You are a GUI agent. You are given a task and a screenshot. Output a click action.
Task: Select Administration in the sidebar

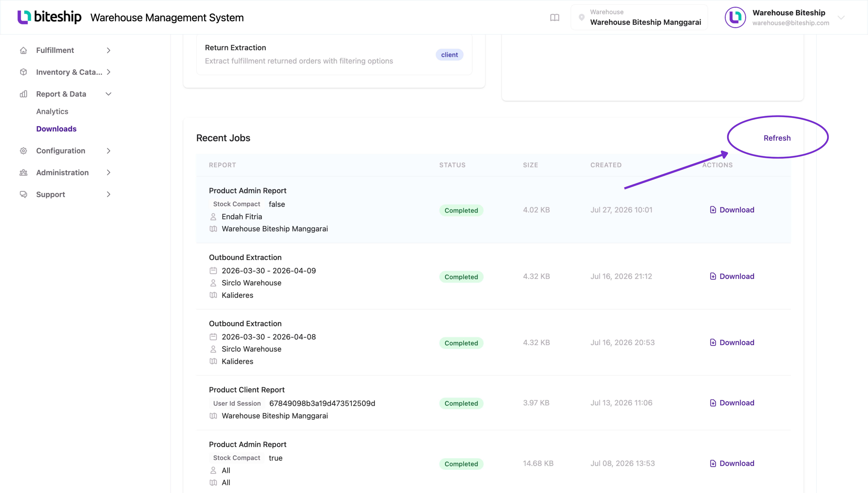pos(62,173)
